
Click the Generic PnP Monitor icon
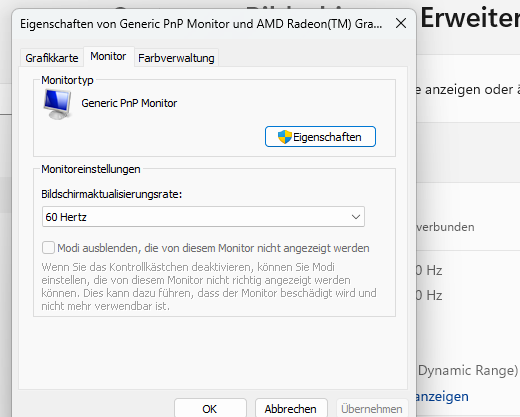coord(57,104)
